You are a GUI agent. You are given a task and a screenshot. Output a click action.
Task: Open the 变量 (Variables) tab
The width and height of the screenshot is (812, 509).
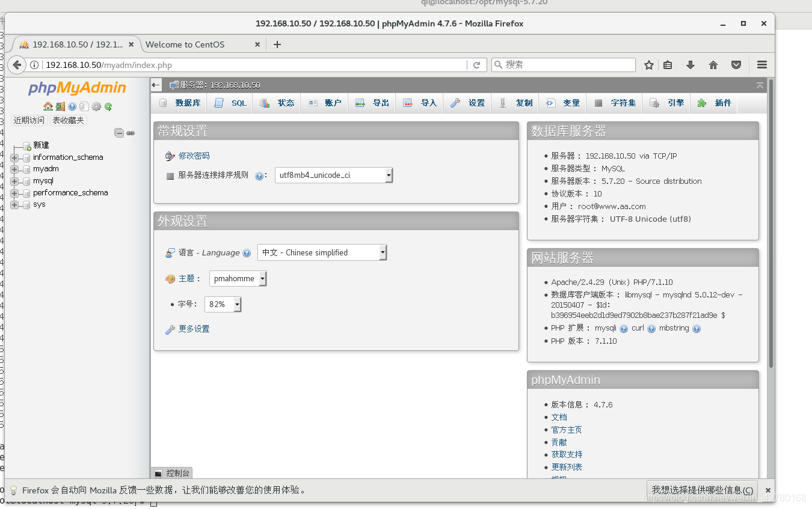(x=563, y=103)
